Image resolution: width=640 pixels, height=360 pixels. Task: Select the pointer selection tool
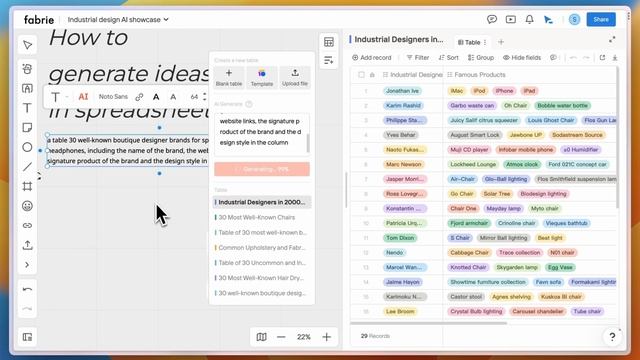click(x=27, y=45)
